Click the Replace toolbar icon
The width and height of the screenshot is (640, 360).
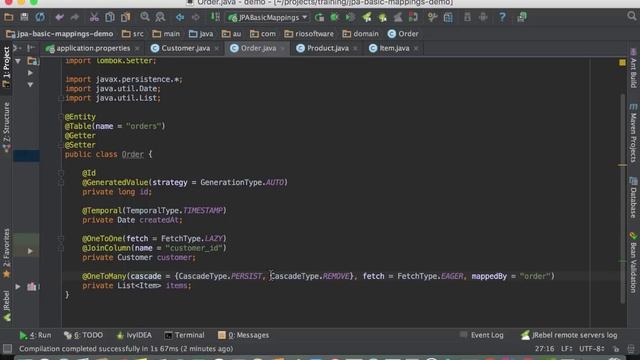(x=160, y=17)
